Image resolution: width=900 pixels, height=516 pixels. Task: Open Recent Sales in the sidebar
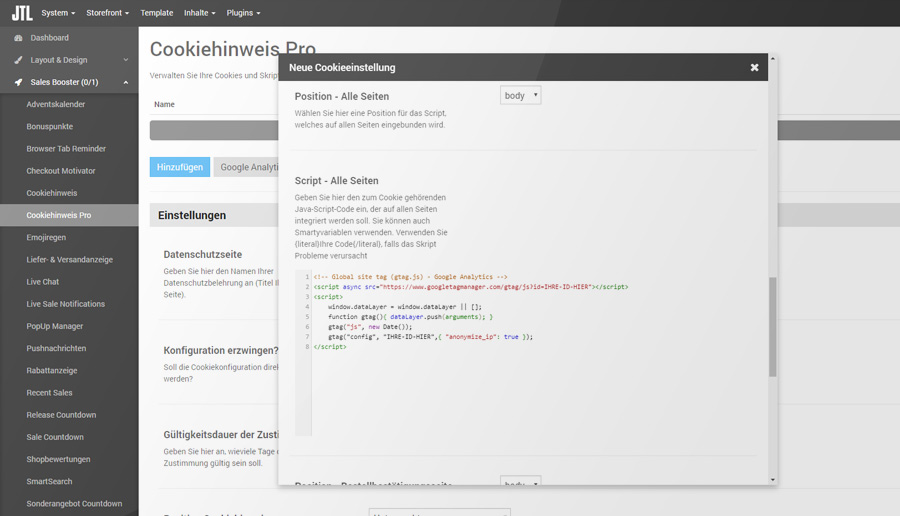[49, 393]
